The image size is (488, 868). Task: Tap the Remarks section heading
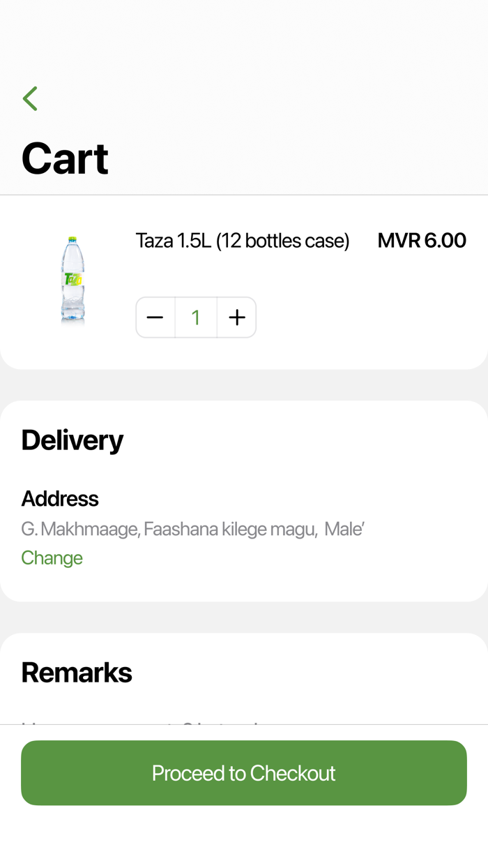(77, 671)
